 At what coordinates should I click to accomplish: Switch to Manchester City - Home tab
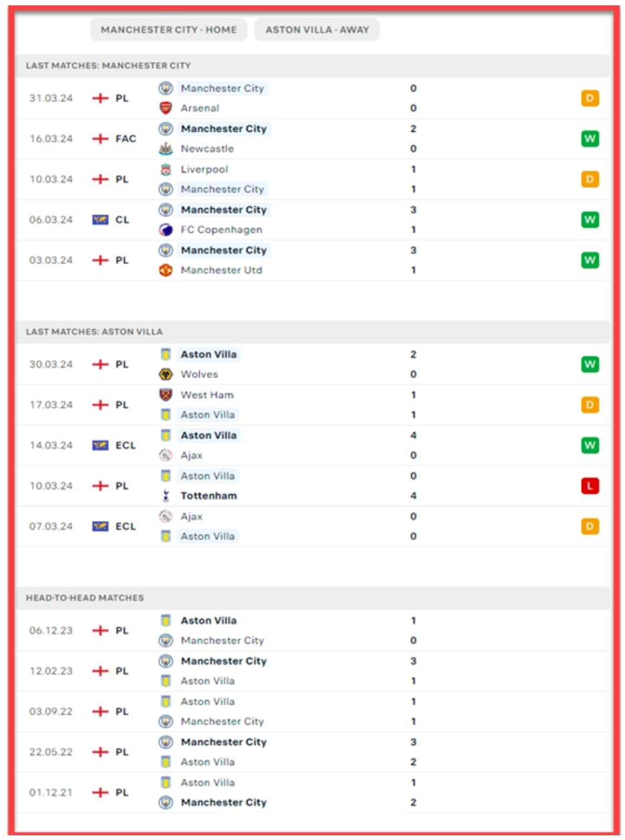(x=168, y=30)
